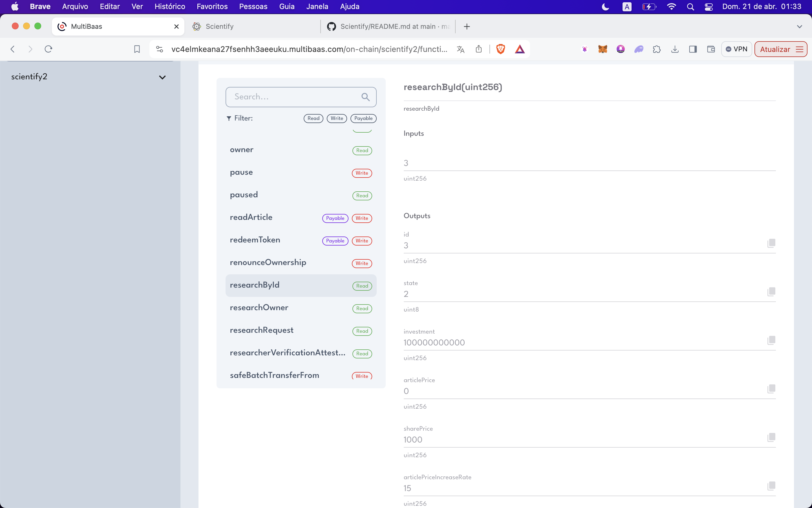The height and width of the screenshot is (508, 812).
Task: Toggle the Read filter chip
Action: point(314,118)
